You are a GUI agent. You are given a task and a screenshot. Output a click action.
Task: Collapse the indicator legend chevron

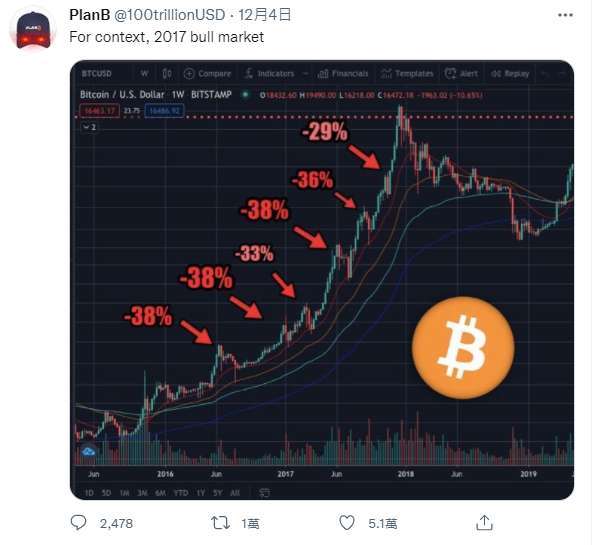(89, 127)
